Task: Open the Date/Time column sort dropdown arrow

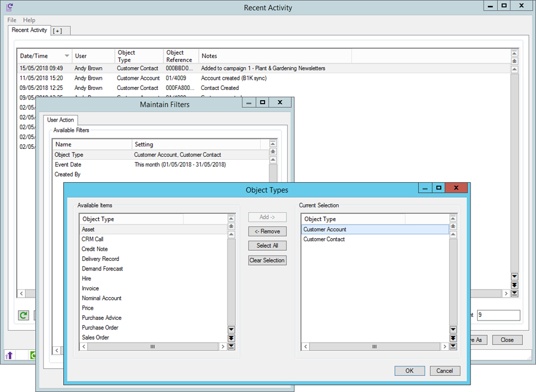Action: pos(67,56)
